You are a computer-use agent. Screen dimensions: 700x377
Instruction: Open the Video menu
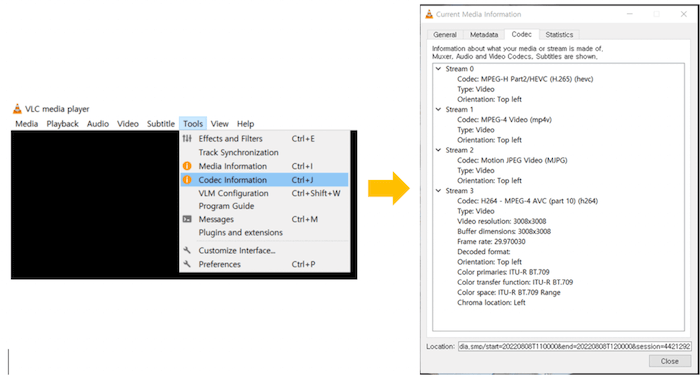128,124
